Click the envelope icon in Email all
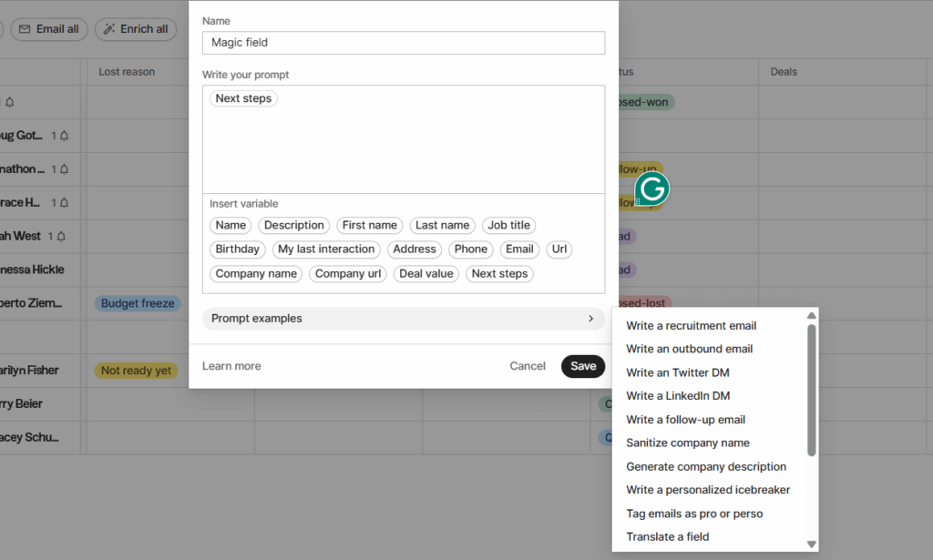 coord(23,29)
